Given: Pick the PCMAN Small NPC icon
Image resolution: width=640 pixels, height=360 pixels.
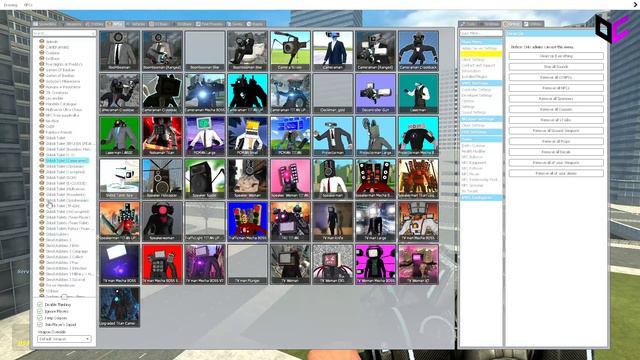Looking at the screenshot, I should [247, 136].
